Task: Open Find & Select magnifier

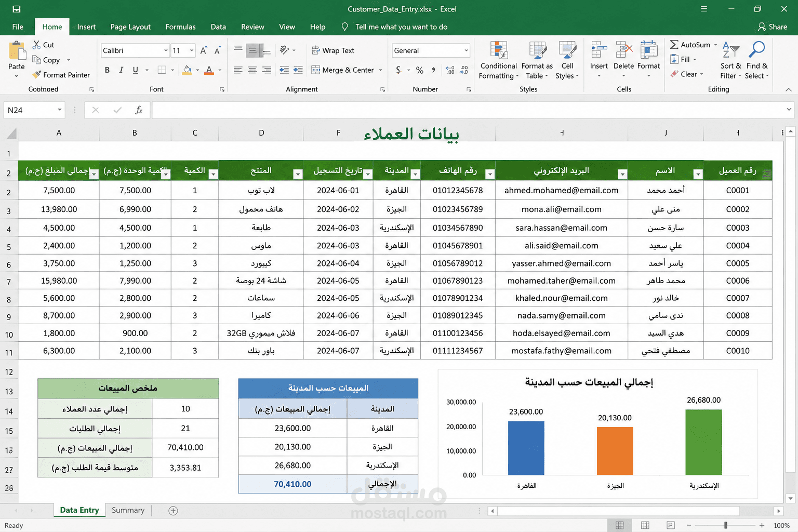Action: tap(756, 61)
